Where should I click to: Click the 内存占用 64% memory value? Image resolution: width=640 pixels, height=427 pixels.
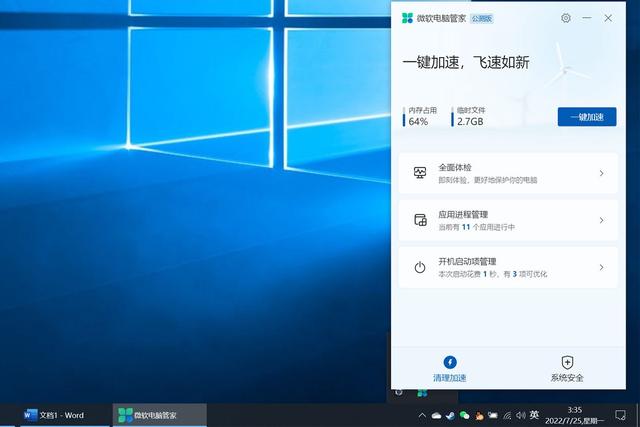[x=418, y=121]
